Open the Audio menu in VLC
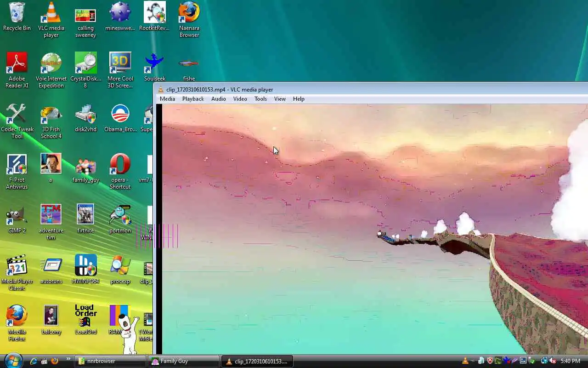The height and width of the screenshot is (368, 588). (218, 99)
